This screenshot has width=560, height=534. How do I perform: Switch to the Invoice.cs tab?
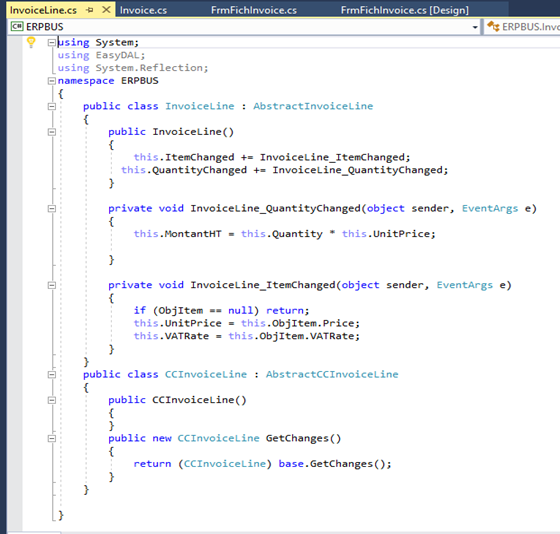[143, 10]
